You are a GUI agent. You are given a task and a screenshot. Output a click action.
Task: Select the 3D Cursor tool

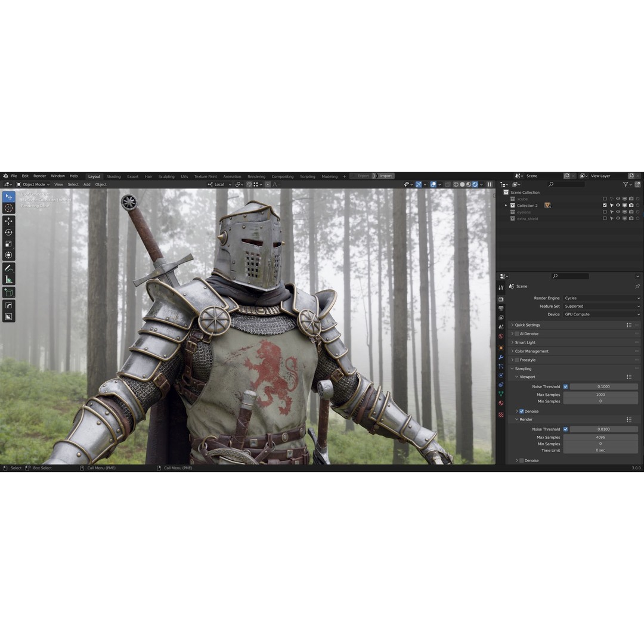click(8, 208)
